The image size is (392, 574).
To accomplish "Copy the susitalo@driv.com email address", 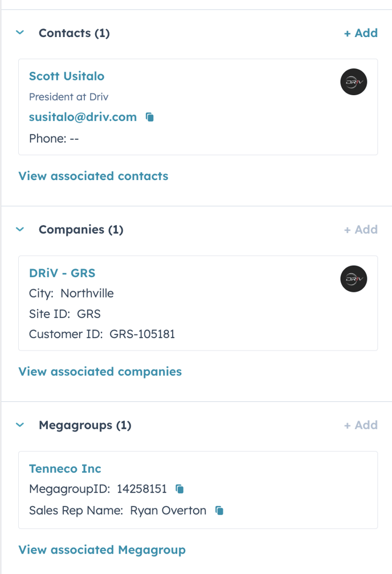I will pos(150,117).
